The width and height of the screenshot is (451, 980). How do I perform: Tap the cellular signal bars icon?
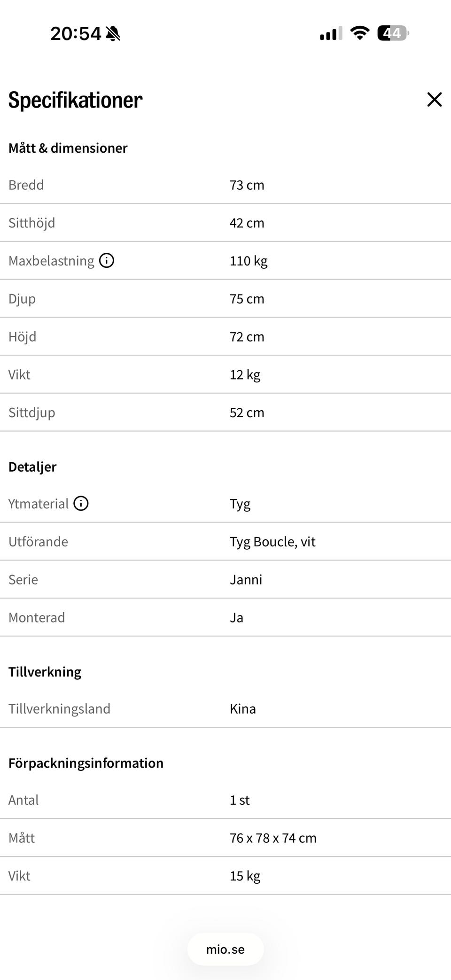[331, 33]
